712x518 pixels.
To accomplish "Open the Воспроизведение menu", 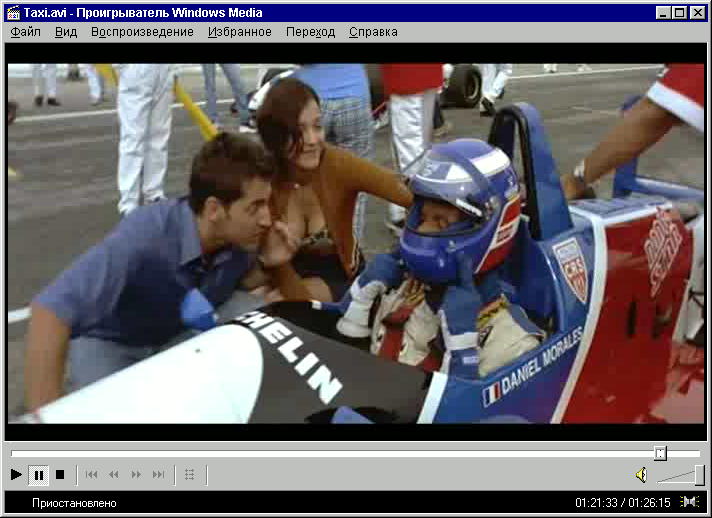I will 142,32.
